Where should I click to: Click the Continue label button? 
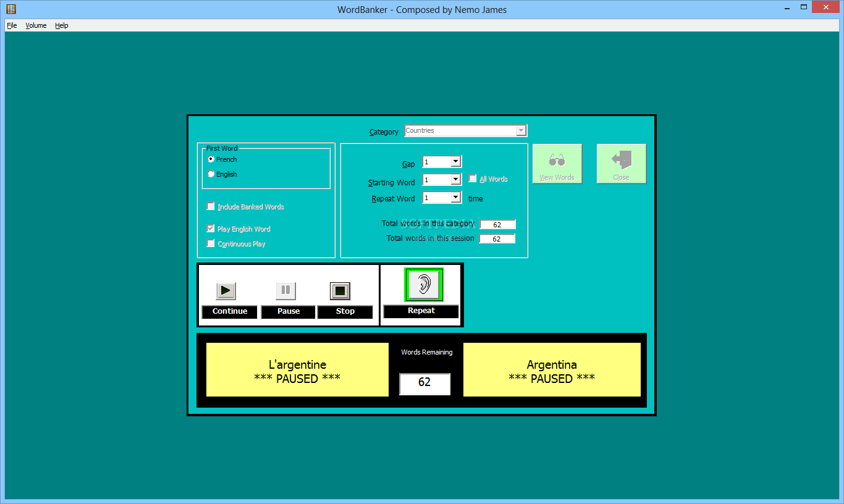230,312
